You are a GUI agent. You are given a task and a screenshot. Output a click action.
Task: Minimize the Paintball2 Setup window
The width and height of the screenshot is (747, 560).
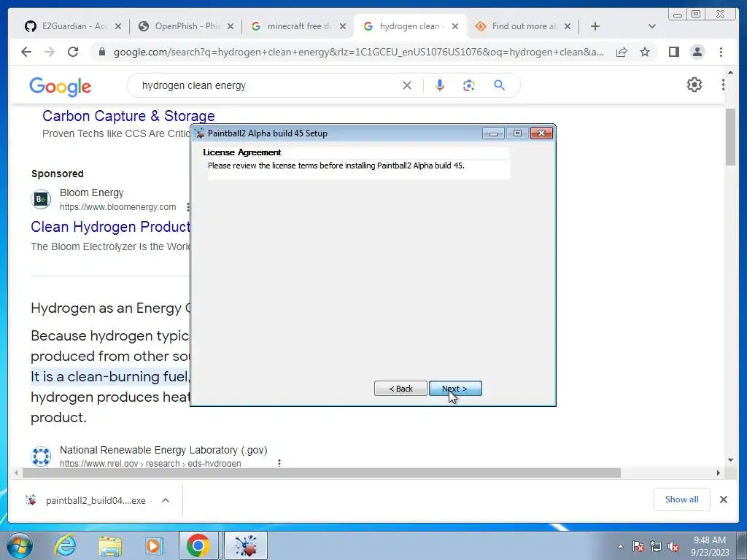493,133
